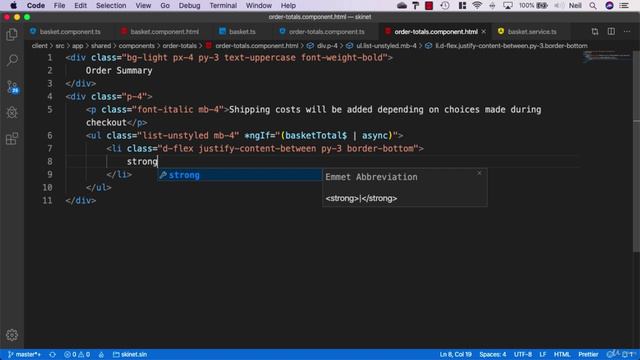Open Spotlight search in menu bar
Viewport: 640px width, 360px height.
coord(593,5)
